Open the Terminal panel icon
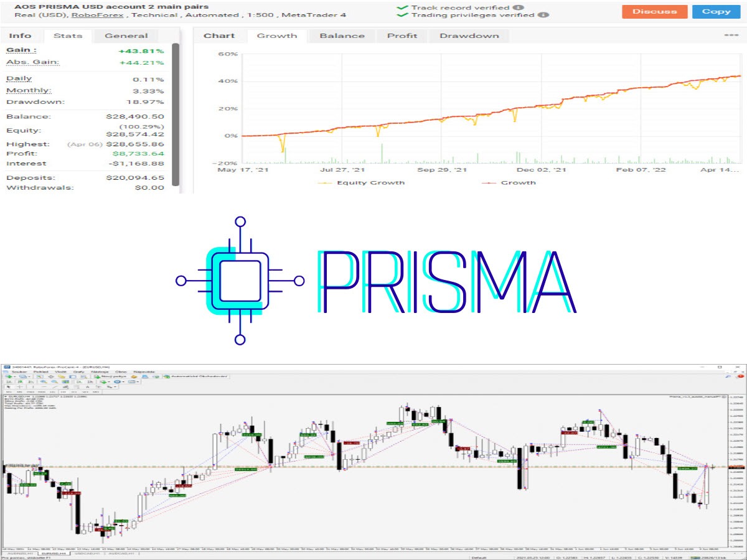747x560 pixels. 73,376
